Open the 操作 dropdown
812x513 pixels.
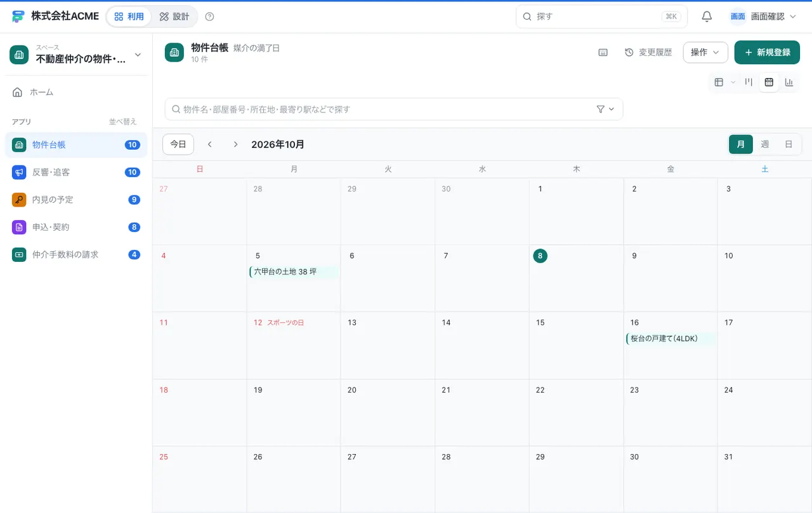(705, 53)
